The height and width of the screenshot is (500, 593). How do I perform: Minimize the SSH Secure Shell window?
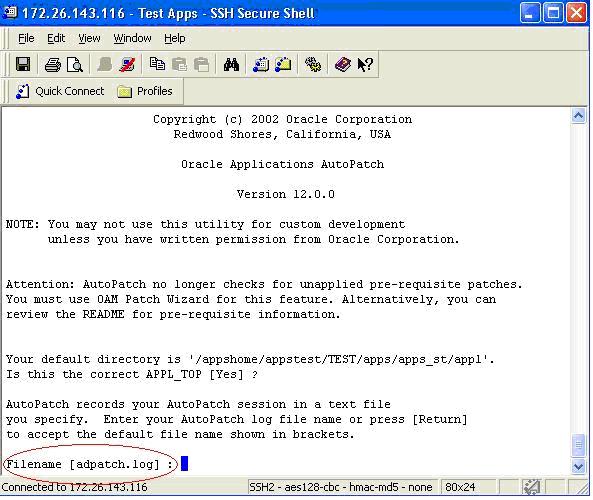click(529, 13)
